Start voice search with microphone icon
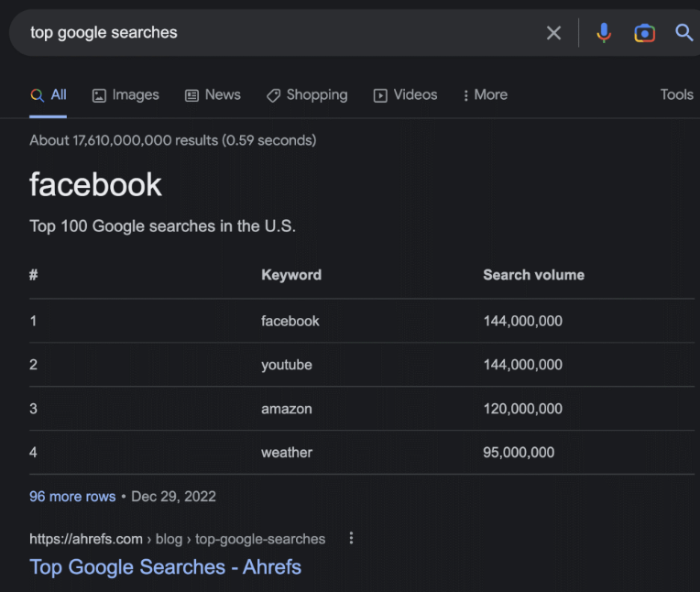The image size is (700, 592). pyautogui.click(x=604, y=33)
